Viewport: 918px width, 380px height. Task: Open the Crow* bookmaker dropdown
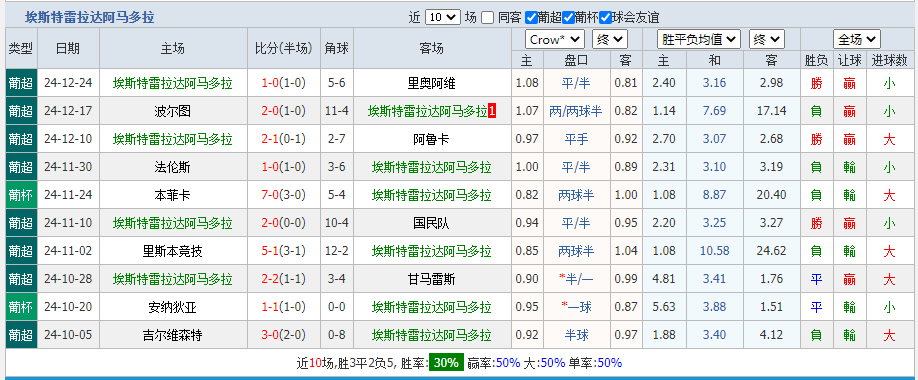pyautogui.click(x=555, y=39)
